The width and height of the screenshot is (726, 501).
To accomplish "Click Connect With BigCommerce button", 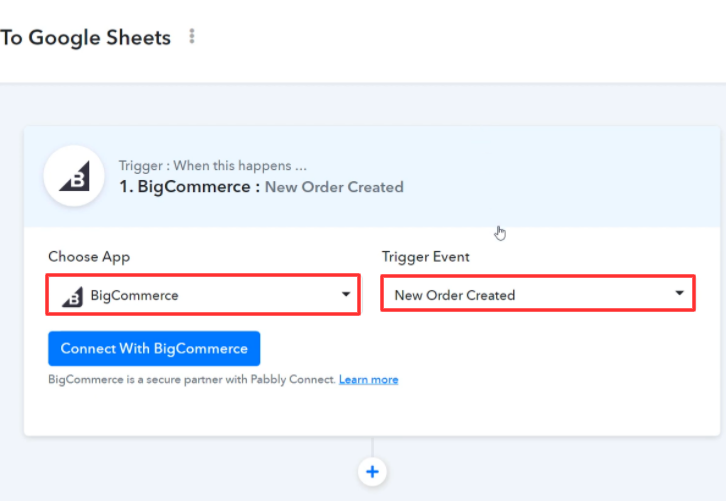I will (154, 348).
